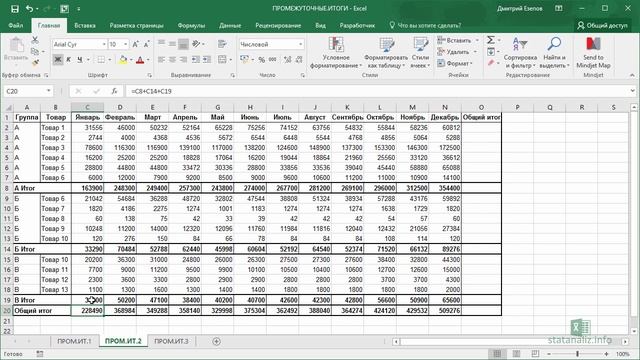Click the Что вы хотите сделать search box

pyautogui.click(x=425, y=25)
